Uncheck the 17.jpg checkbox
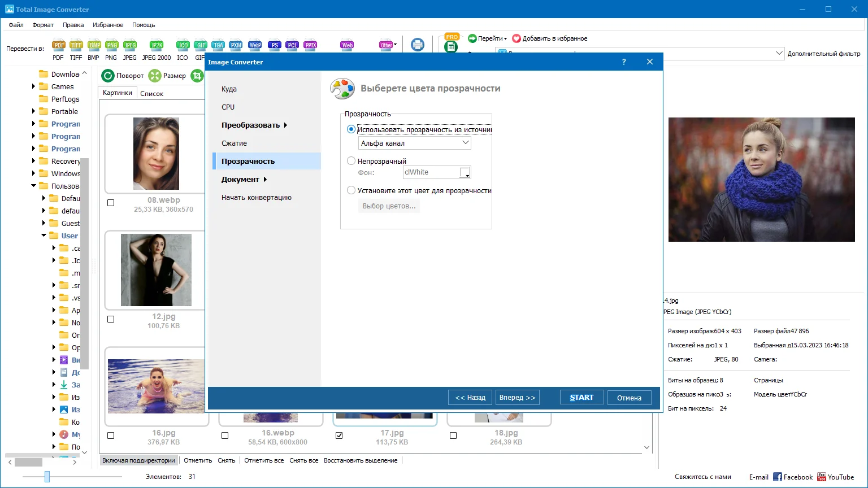The image size is (868, 488). point(339,435)
